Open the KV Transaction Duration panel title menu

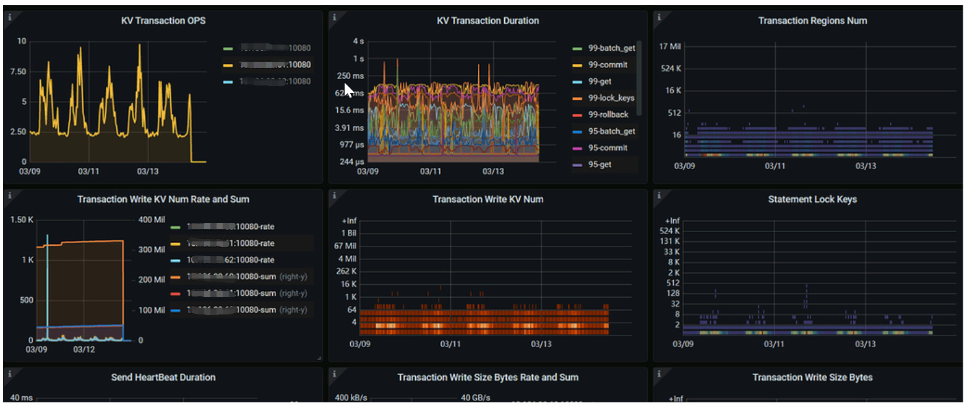488,21
